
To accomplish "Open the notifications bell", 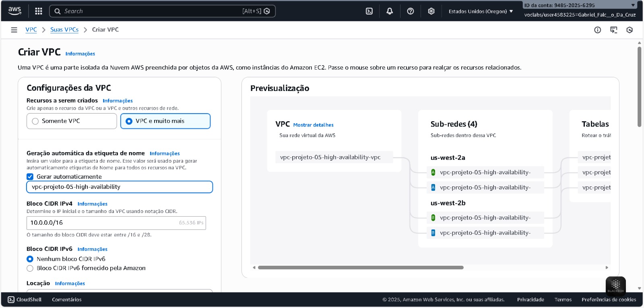I will pos(390,11).
